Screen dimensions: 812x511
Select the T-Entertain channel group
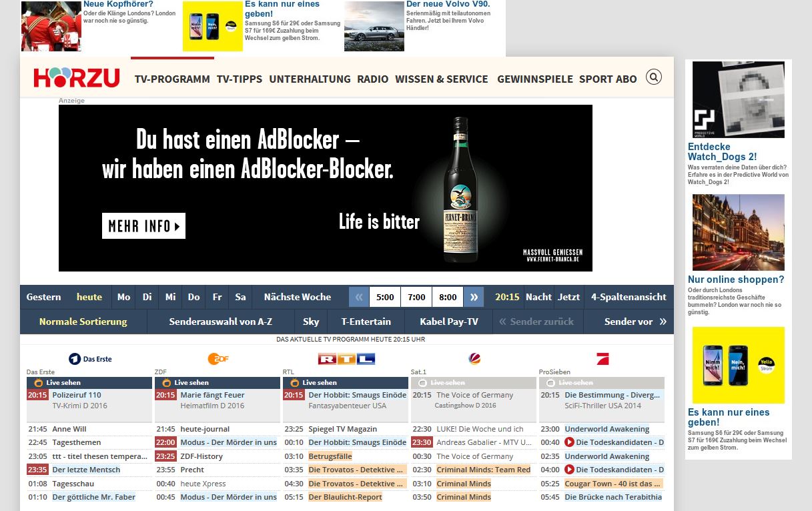366,322
